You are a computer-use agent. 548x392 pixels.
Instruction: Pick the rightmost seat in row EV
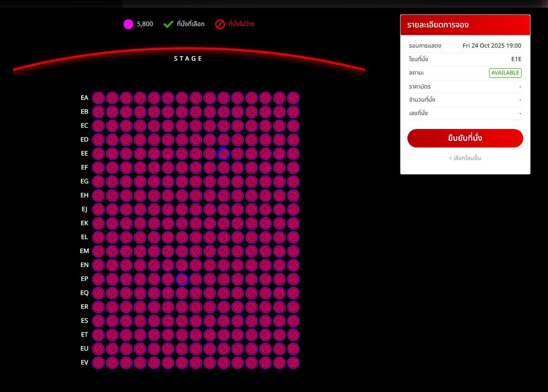tap(293, 363)
